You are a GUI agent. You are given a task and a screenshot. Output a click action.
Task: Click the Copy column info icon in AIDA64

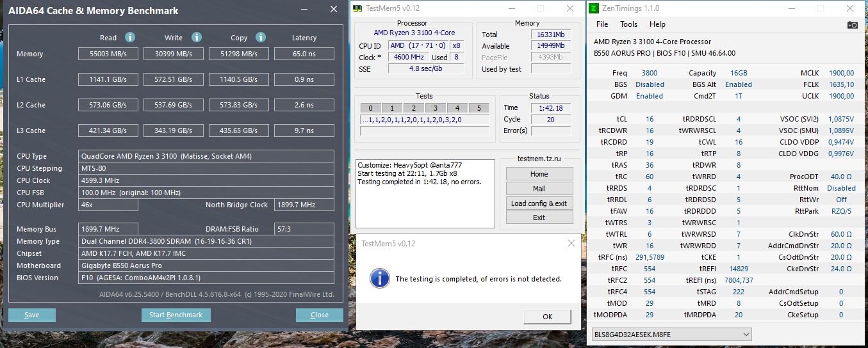tap(261, 37)
